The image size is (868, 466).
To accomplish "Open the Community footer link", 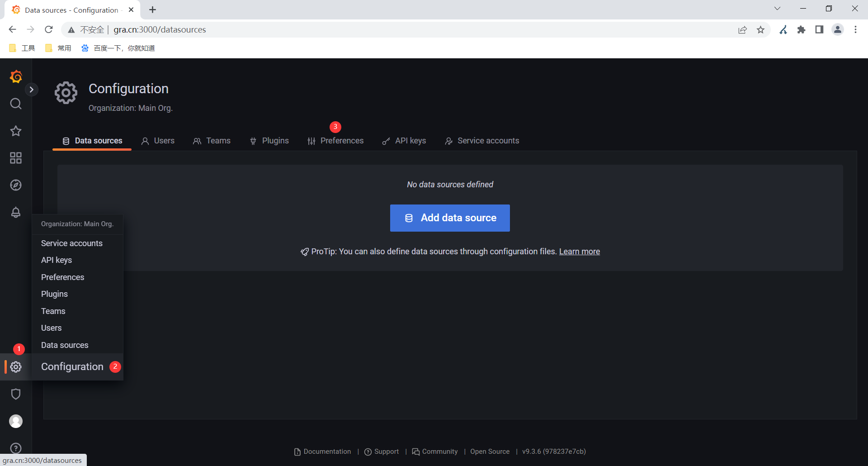I will click(x=435, y=452).
